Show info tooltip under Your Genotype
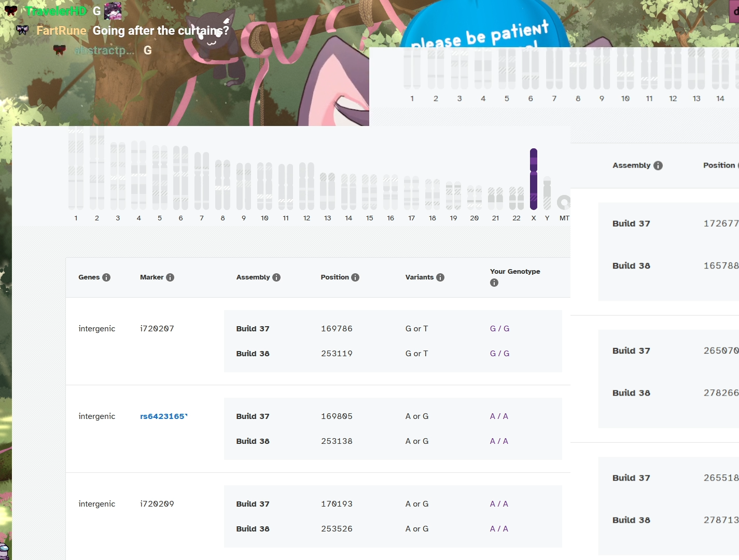Image resolution: width=739 pixels, height=560 pixels. point(494,283)
